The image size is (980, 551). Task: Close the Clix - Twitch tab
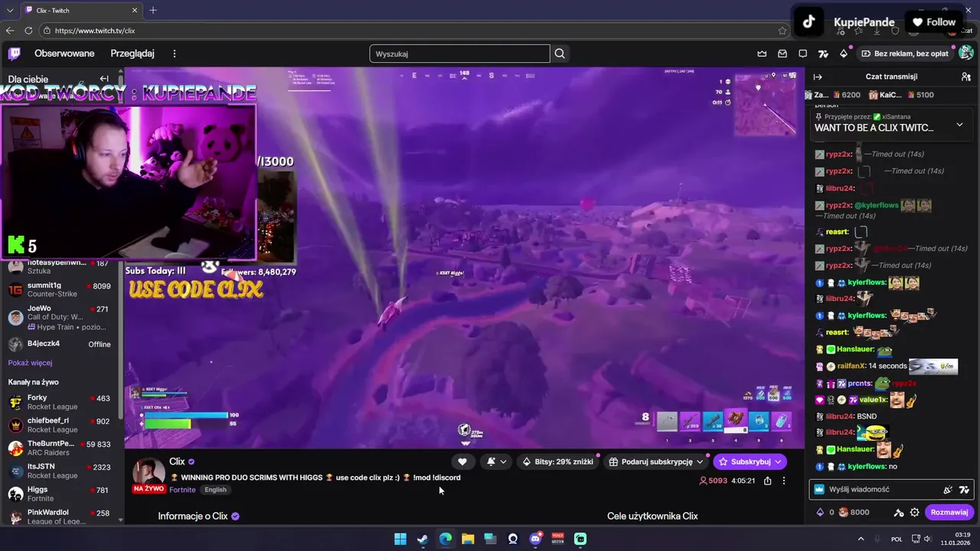(135, 10)
